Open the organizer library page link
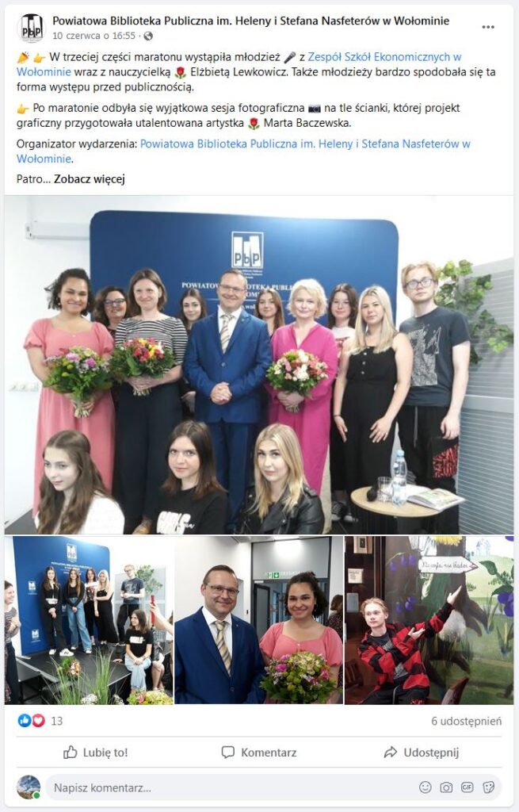The width and height of the screenshot is (519, 812). tap(243, 151)
